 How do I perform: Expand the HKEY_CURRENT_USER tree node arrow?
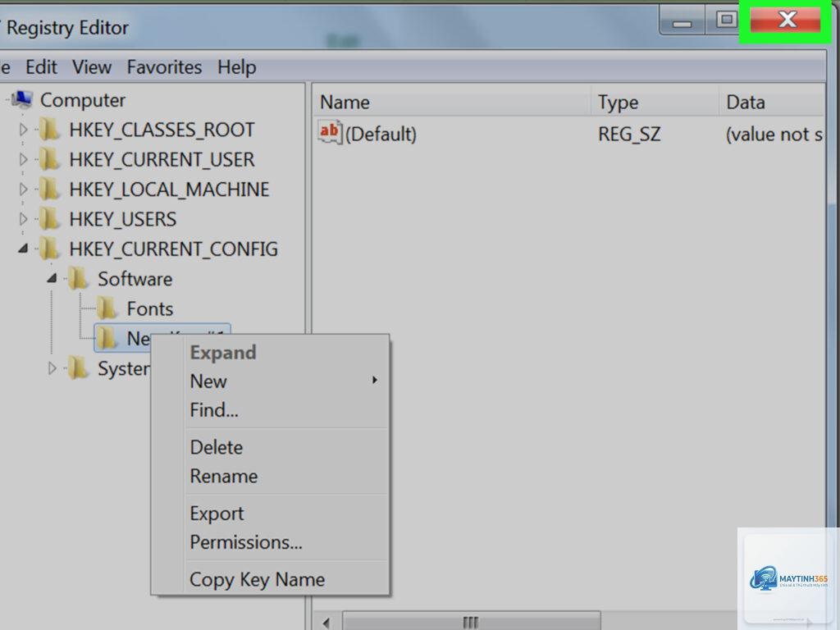pos(23,160)
